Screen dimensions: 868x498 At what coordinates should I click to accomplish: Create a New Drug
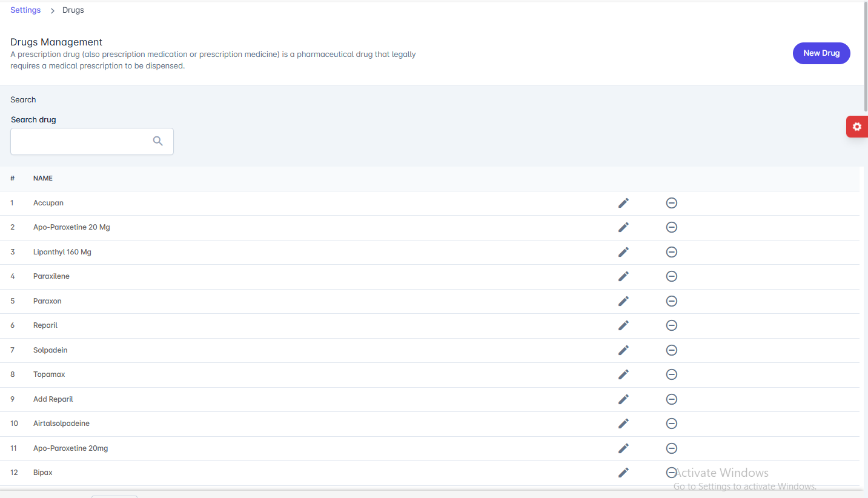click(x=821, y=53)
